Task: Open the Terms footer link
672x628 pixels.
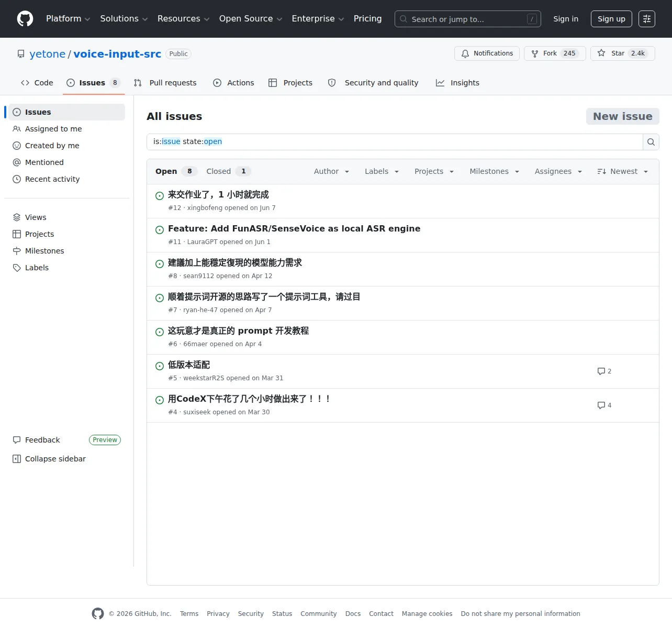Action: pyautogui.click(x=189, y=614)
